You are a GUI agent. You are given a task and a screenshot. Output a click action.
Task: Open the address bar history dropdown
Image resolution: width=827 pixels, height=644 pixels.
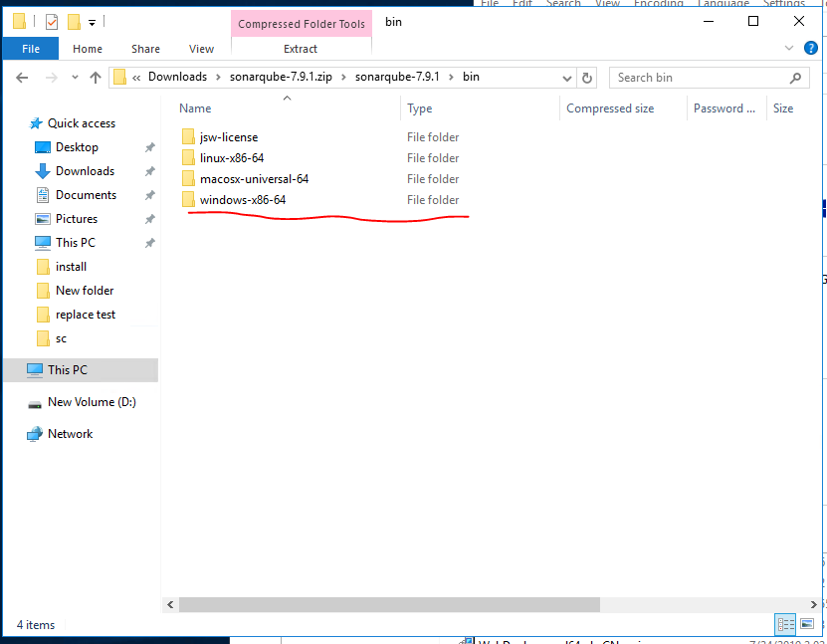(567, 78)
